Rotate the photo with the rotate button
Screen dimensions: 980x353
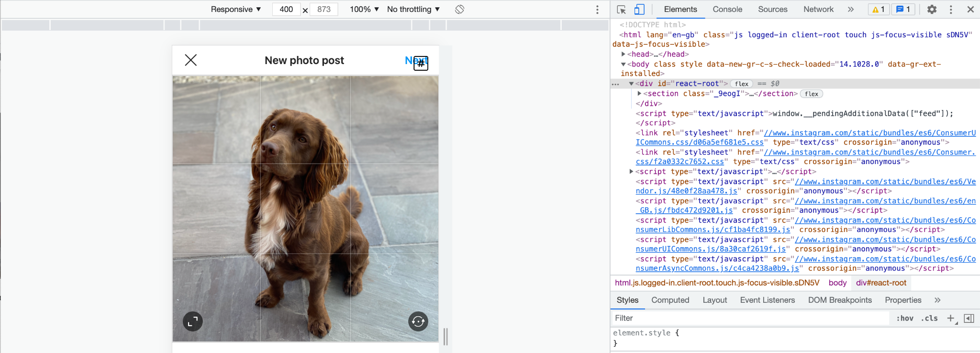pyautogui.click(x=418, y=321)
